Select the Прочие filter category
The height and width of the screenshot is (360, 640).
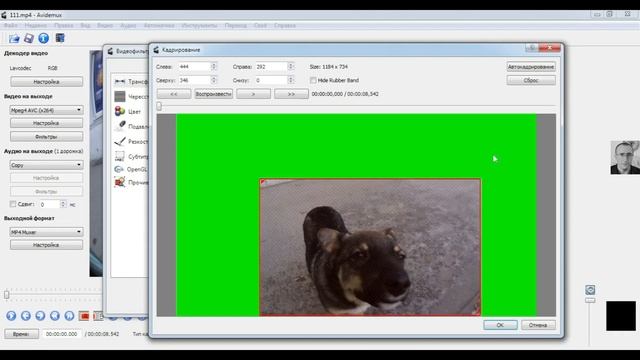(120, 182)
